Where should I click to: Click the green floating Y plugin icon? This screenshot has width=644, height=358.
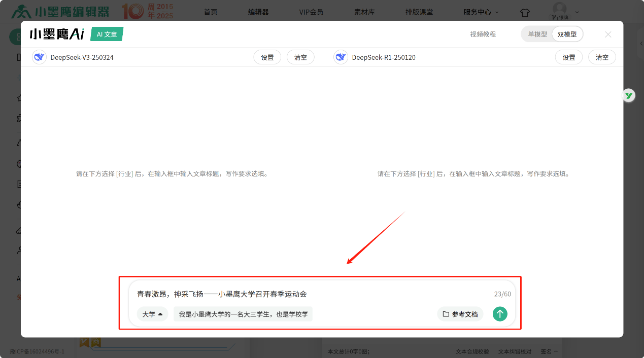[629, 95]
